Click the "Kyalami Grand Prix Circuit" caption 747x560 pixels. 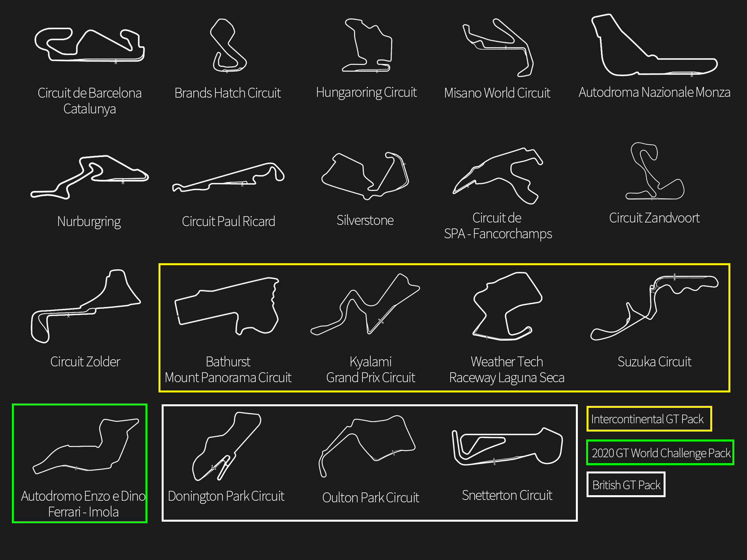(371, 370)
